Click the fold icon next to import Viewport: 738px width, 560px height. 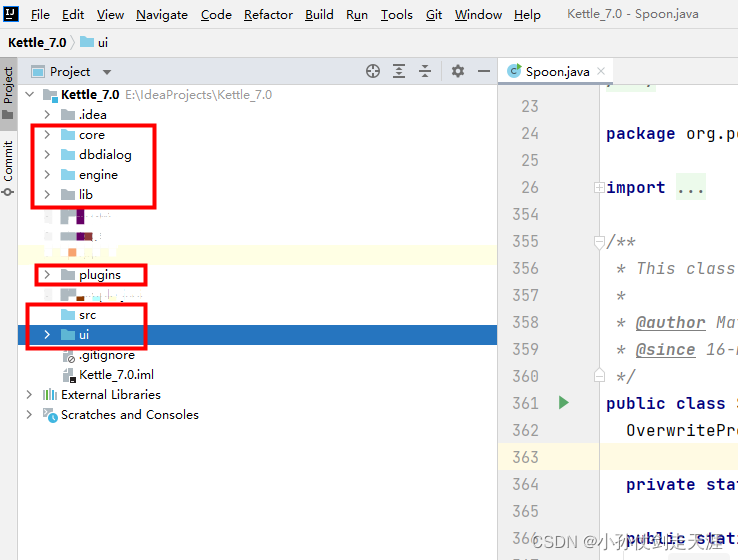pyautogui.click(x=599, y=187)
